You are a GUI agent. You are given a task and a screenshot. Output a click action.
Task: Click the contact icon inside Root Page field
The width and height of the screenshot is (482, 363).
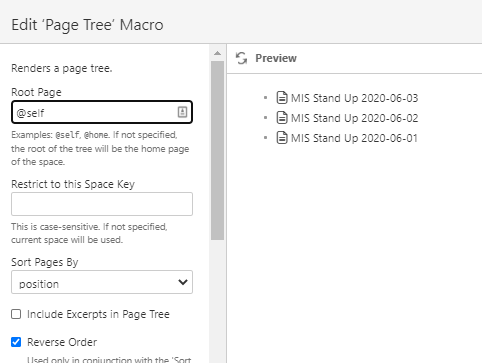(182, 112)
